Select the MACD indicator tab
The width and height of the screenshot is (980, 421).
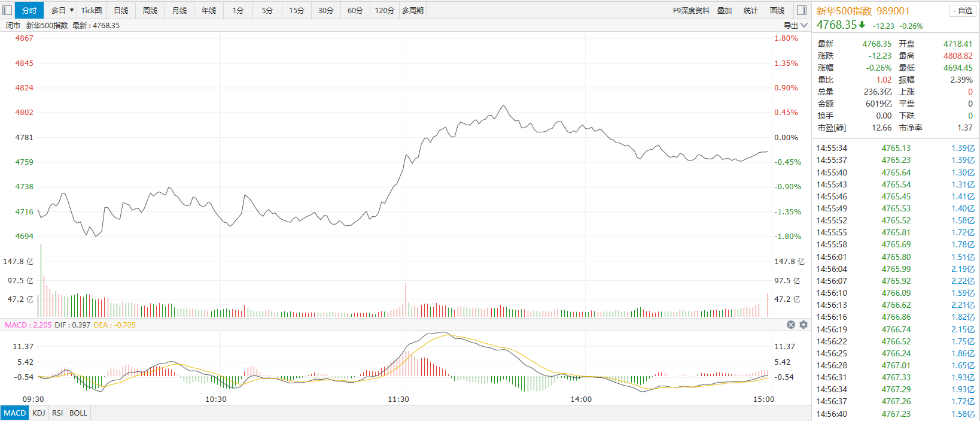tap(15, 413)
